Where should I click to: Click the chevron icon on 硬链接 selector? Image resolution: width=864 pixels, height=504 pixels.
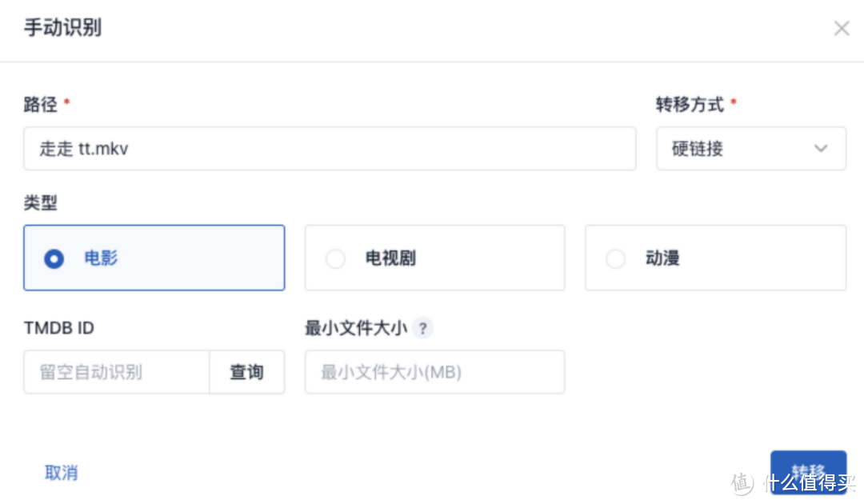(x=821, y=148)
